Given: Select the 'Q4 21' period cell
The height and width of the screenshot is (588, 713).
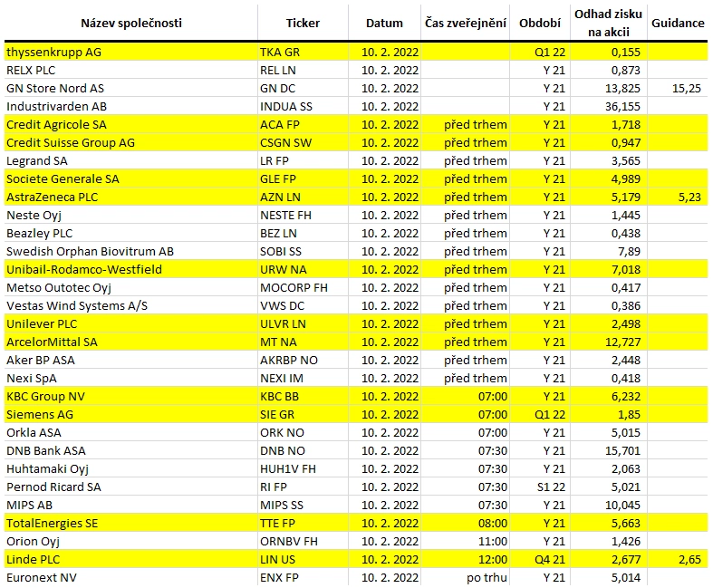Looking at the screenshot, I should click(x=540, y=560).
